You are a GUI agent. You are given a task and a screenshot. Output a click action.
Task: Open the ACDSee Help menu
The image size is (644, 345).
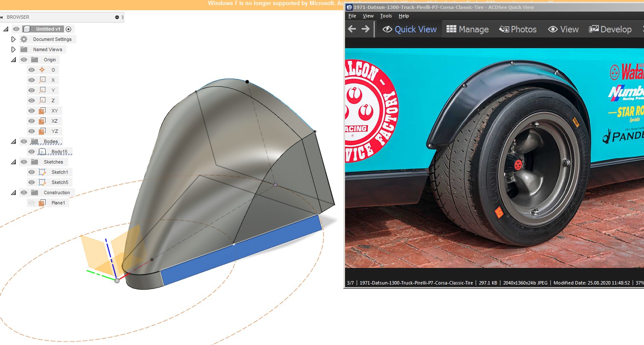[403, 16]
